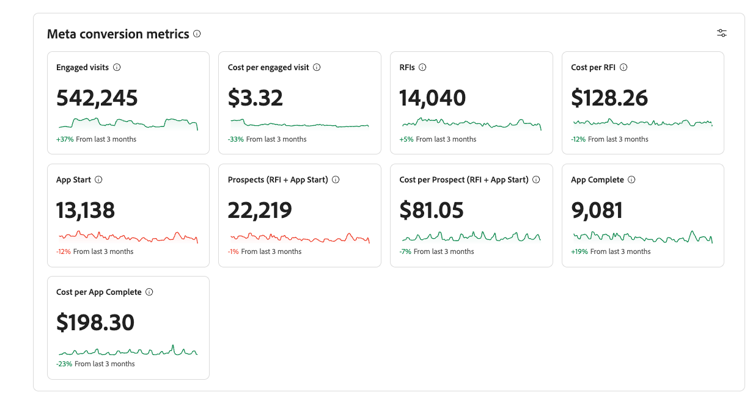Viewport: 750px width, 395px height.
Task: Click the Cost per App Complete title
Action: [x=99, y=292]
